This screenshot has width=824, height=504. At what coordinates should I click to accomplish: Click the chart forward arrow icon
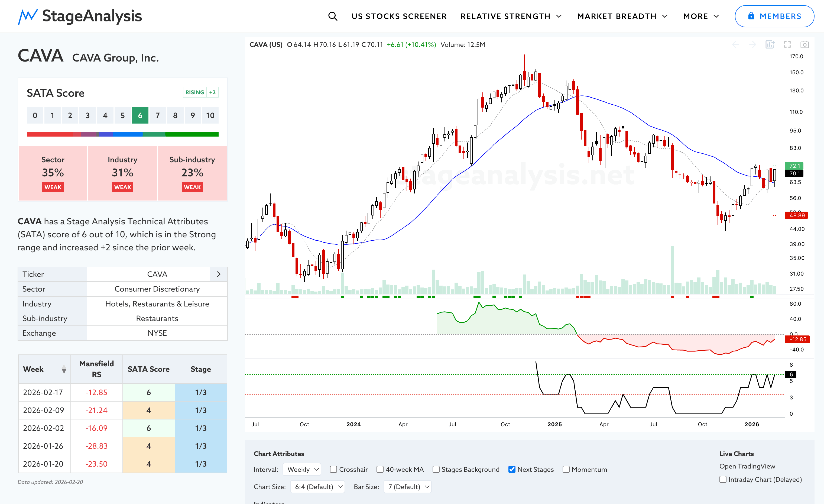click(752, 44)
